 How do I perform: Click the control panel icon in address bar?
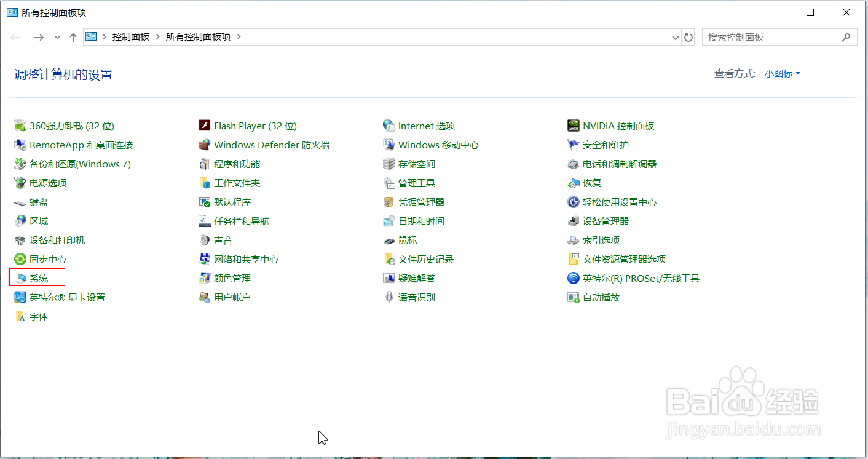[x=91, y=37]
